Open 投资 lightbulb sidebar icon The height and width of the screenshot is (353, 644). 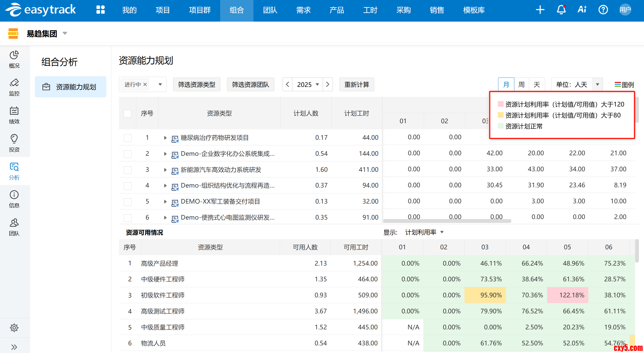(14, 143)
